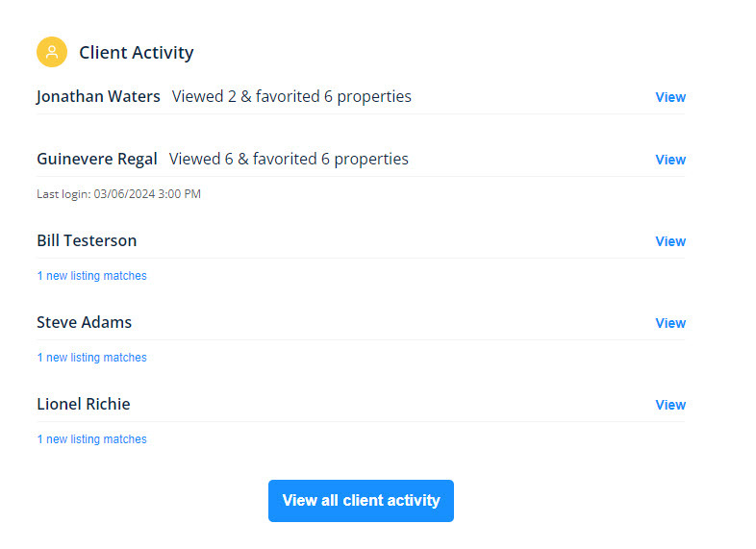Click Guinevere Regal's last login timestamp

118,194
